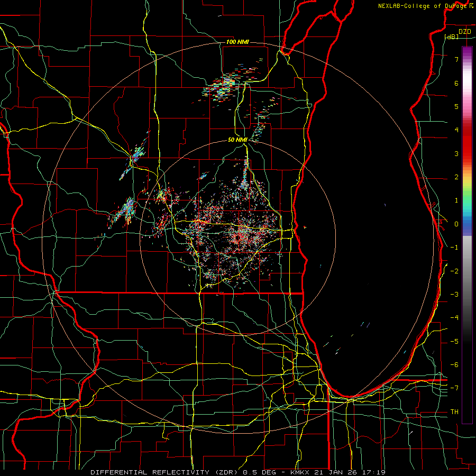Click the 1 value on the scale
The image size is (476, 476).
point(456,200)
